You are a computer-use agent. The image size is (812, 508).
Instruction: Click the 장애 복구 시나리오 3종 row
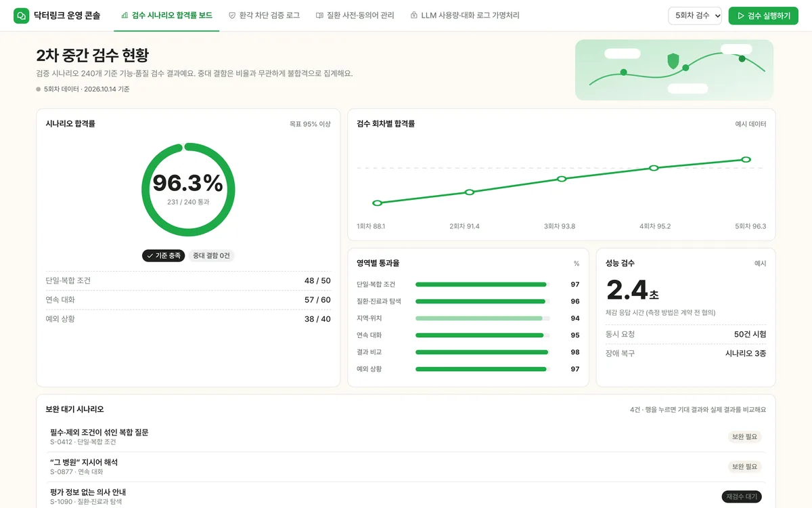(x=685, y=353)
